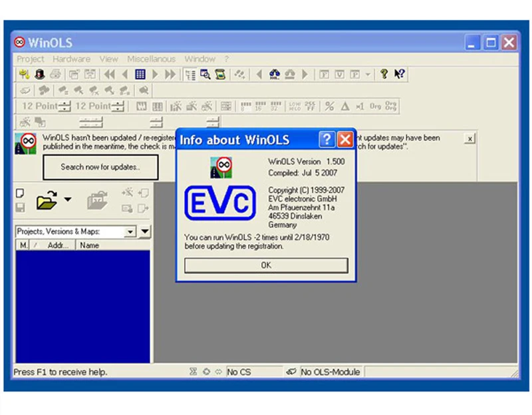Toggle the LOHI byte order button
Screen dimensions: 532x415
[295, 106]
